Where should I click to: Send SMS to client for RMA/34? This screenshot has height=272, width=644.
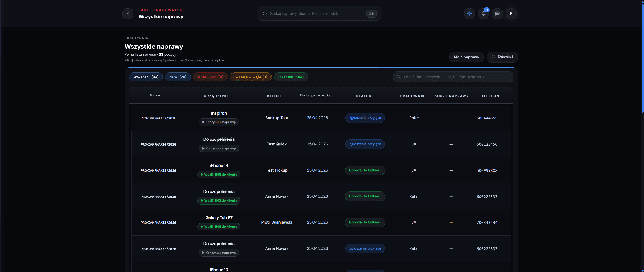[x=219, y=200]
